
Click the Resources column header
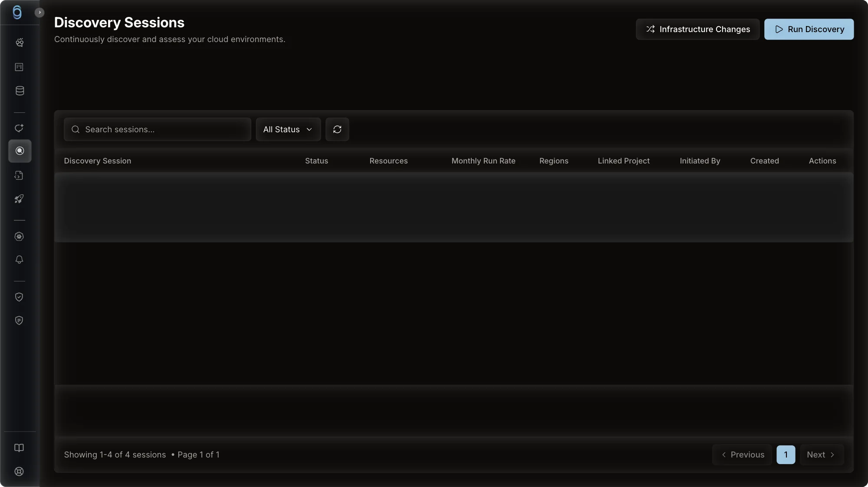pos(388,161)
